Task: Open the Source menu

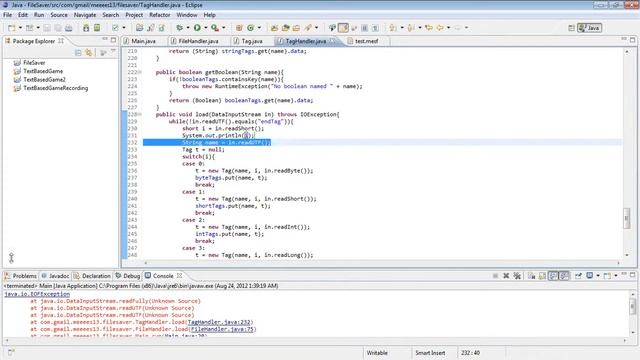Action: [x=59, y=15]
